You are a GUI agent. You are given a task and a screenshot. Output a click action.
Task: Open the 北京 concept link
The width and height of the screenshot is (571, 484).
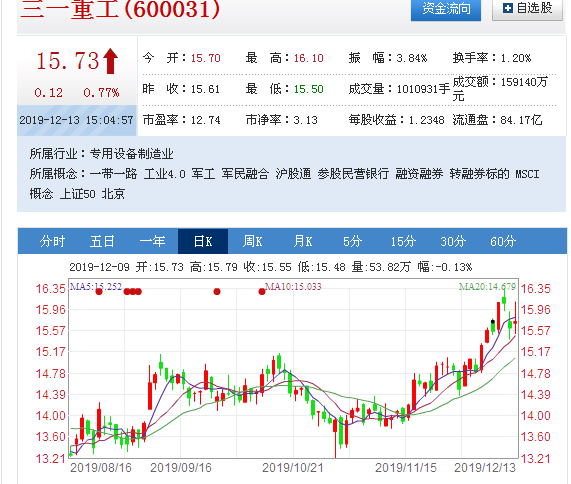tap(113, 194)
